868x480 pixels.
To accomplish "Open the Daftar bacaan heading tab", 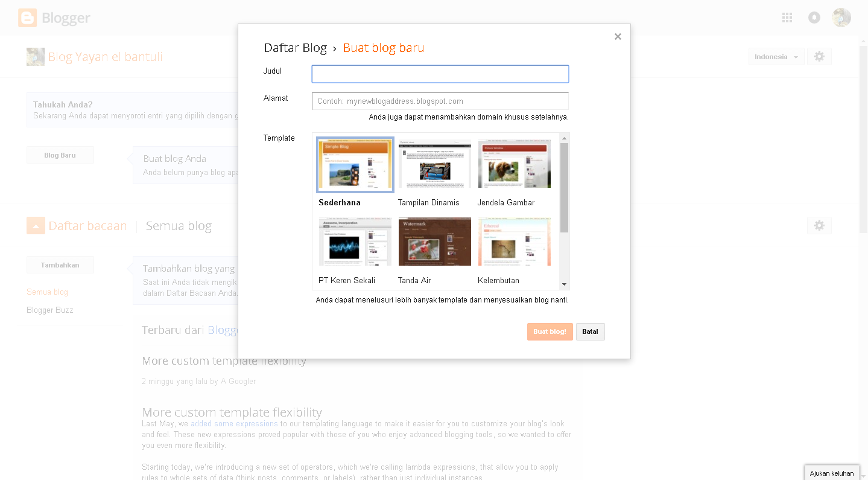I will 87,226.
